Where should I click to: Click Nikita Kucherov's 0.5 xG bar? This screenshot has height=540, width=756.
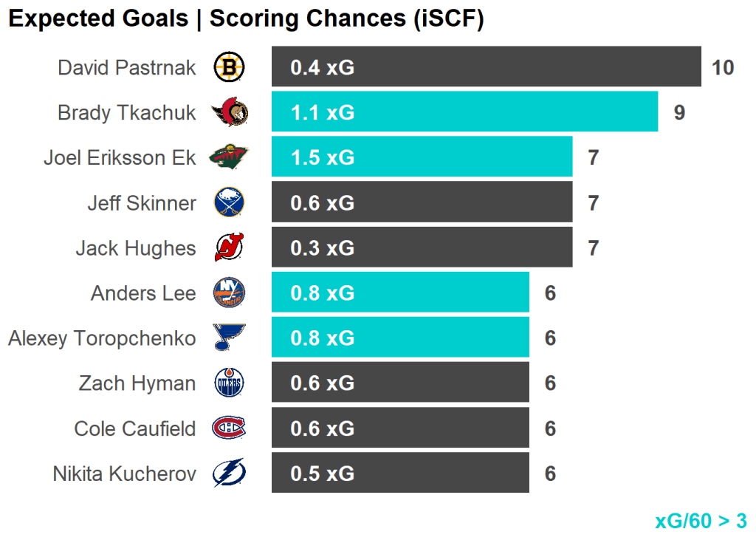click(x=400, y=473)
